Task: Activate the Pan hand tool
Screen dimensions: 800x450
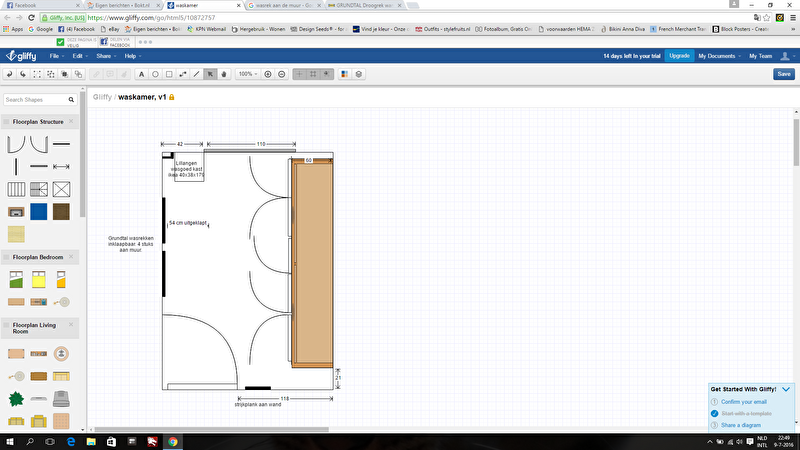Action: click(224, 74)
